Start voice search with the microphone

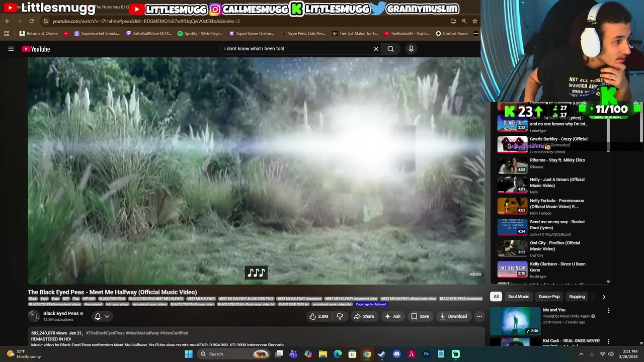(x=411, y=49)
